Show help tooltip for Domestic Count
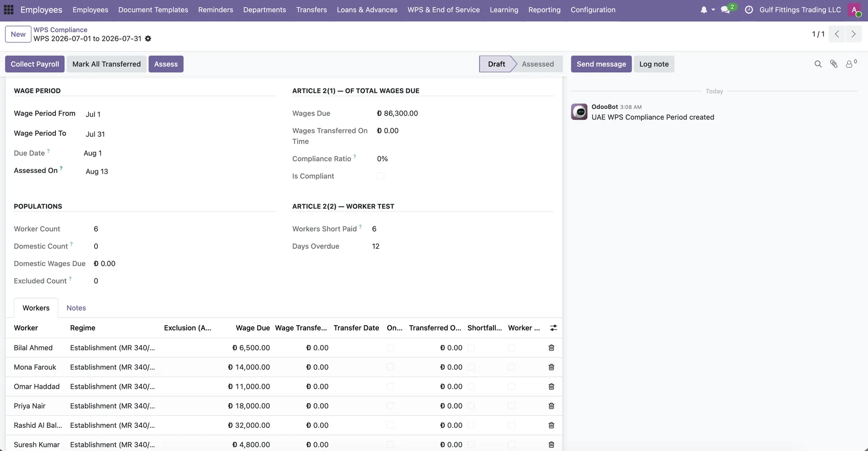Viewport: 868px width, 451px height. tap(71, 244)
